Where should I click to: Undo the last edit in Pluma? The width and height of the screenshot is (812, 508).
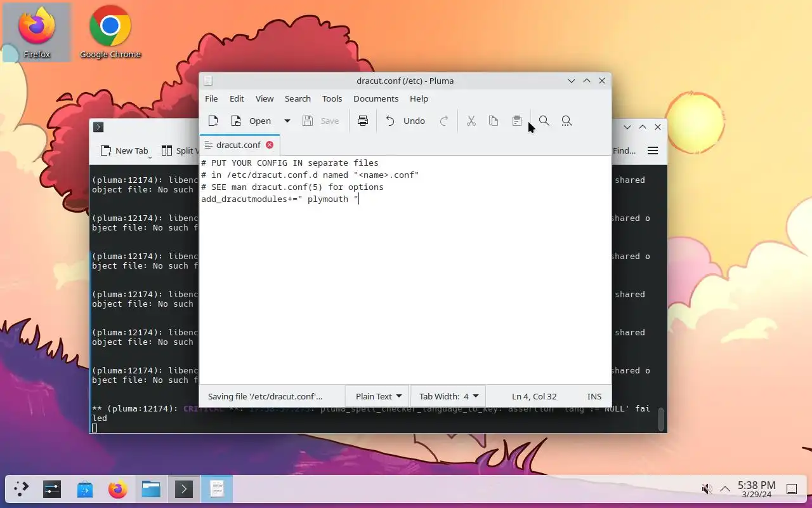coord(405,121)
